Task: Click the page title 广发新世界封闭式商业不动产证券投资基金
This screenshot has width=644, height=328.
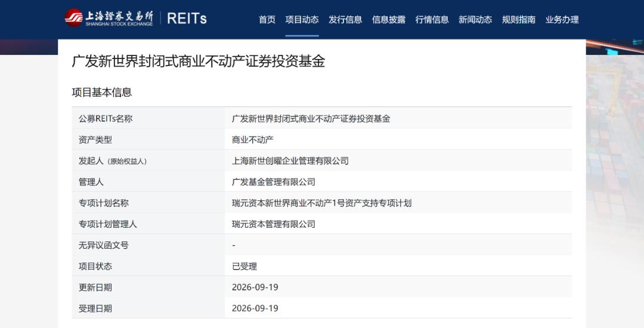Action: pos(199,61)
